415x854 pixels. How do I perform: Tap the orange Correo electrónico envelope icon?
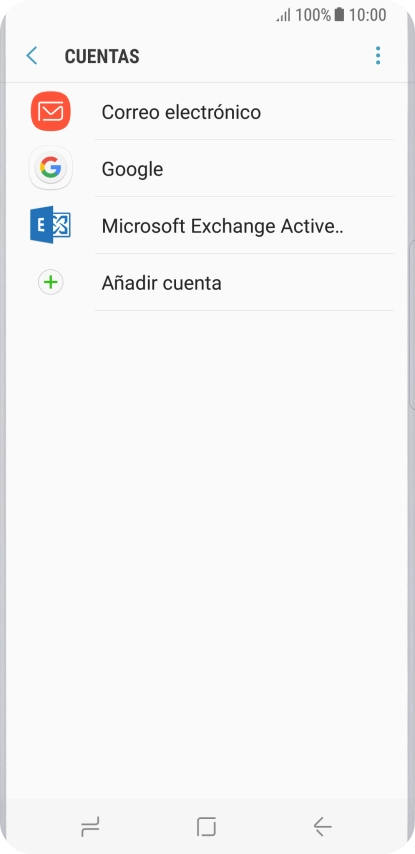tap(51, 112)
